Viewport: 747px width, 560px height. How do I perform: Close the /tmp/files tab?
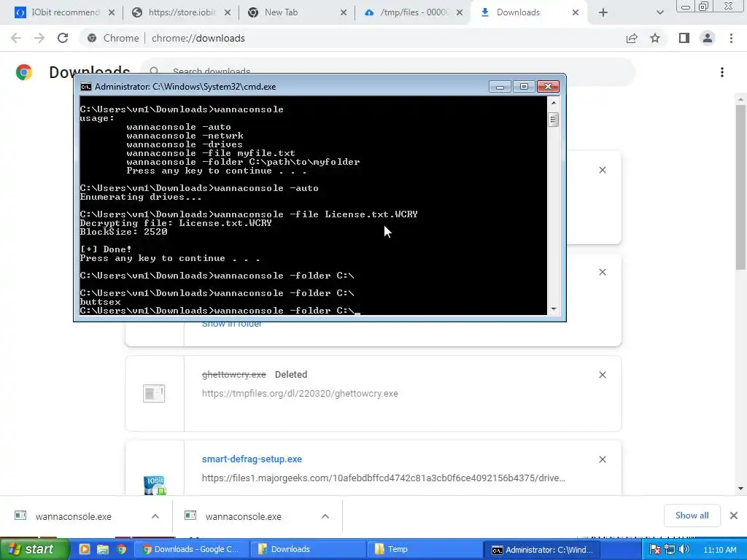pos(460,13)
